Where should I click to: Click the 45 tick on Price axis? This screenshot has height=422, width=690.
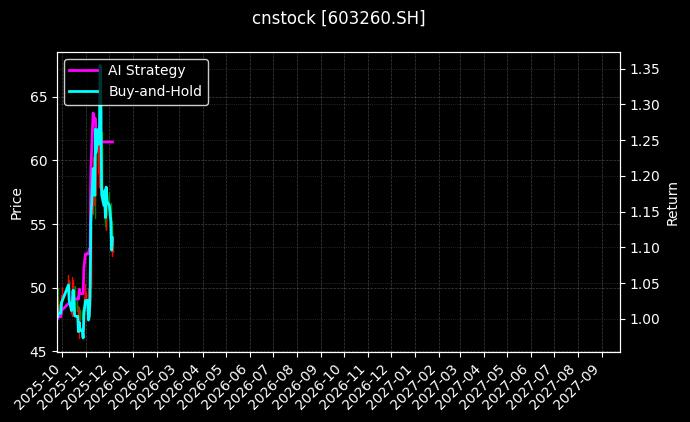tap(38, 352)
